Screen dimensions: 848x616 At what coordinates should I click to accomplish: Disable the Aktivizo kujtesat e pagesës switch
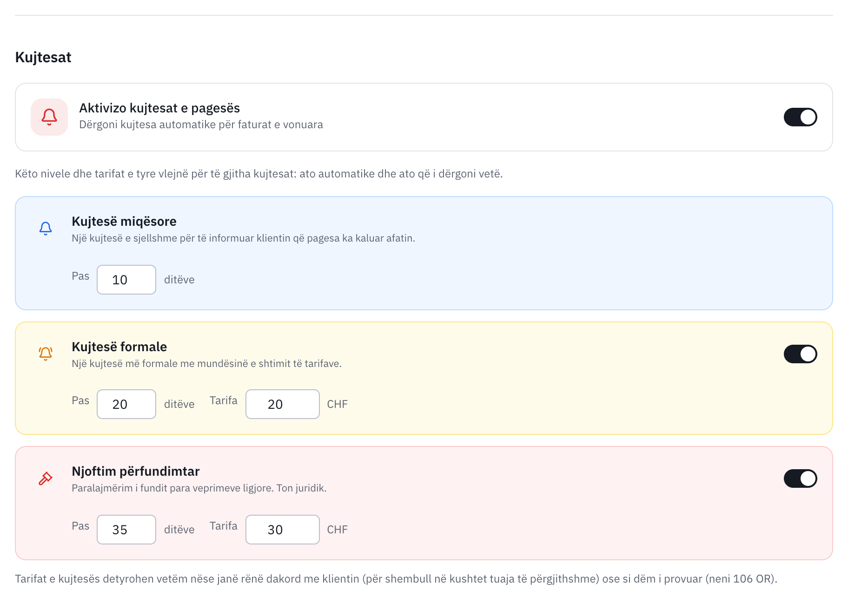pyautogui.click(x=800, y=117)
